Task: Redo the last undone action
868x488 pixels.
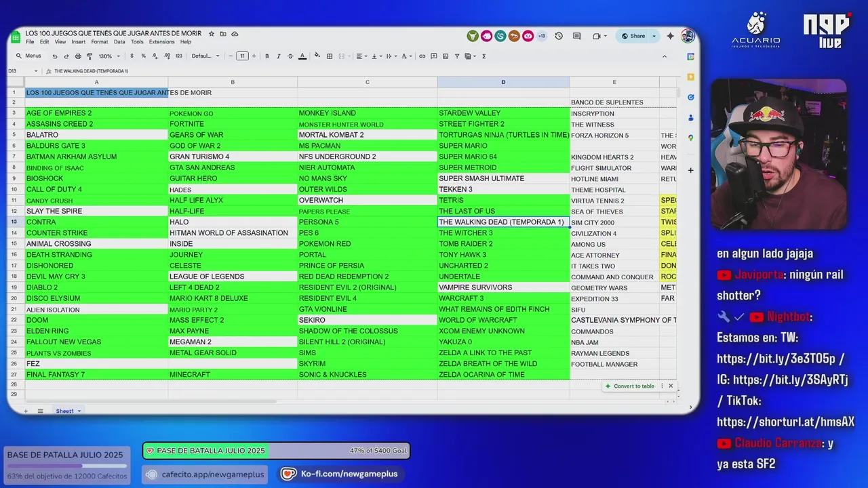Action: 66,56
